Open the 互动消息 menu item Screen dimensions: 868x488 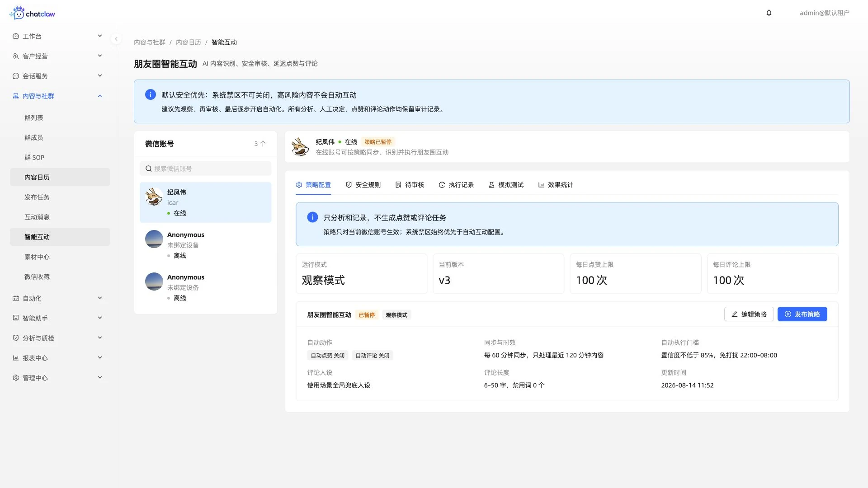(x=60, y=217)
